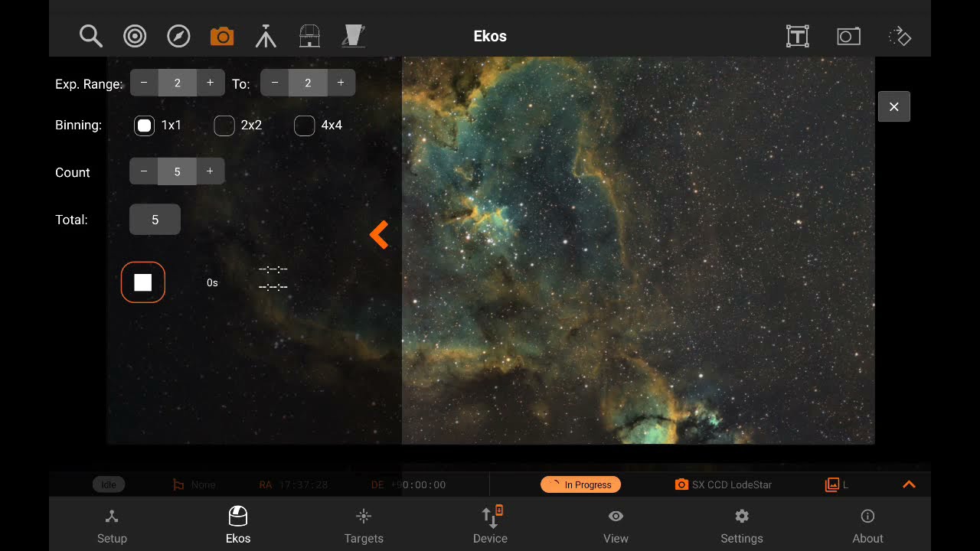This screenshot has width=980, height=551.
Task: Click the 0s exposure time readout
Action: click(x=212, y=282)
